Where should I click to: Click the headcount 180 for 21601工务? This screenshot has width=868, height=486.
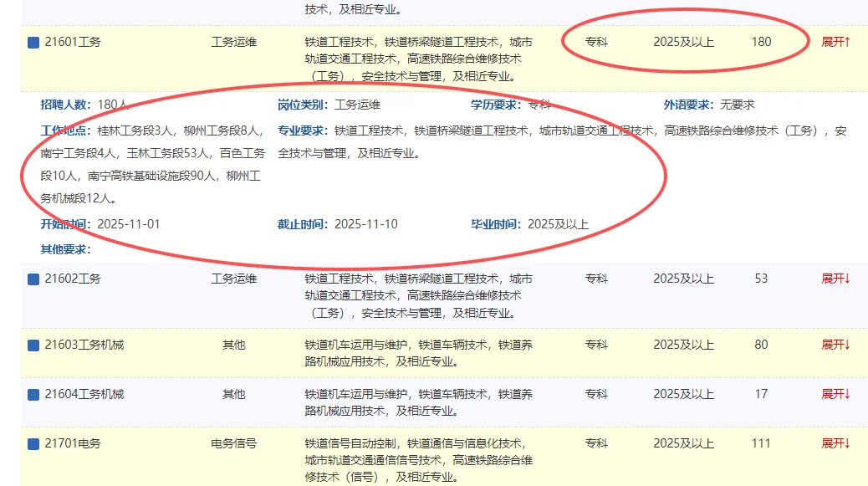coord(760,40)
